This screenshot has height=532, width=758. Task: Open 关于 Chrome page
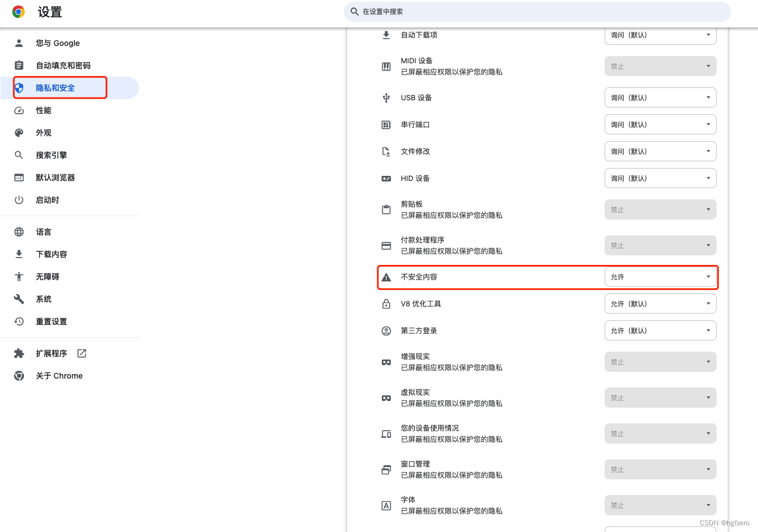59,376
